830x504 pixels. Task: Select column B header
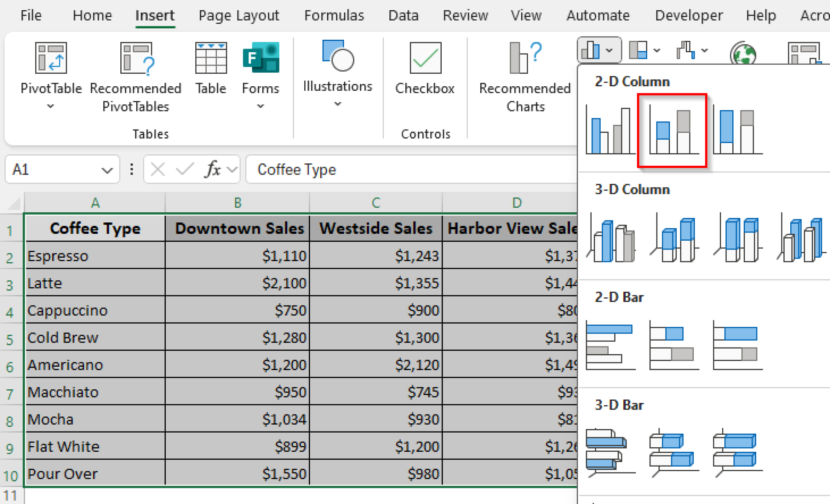[237, 203]
